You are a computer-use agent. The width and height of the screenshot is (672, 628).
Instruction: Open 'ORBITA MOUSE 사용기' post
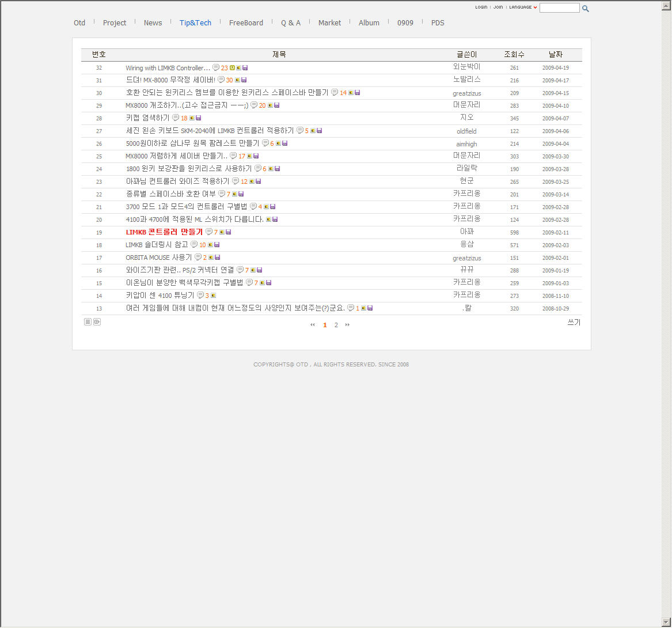click(x=158, y=257)
